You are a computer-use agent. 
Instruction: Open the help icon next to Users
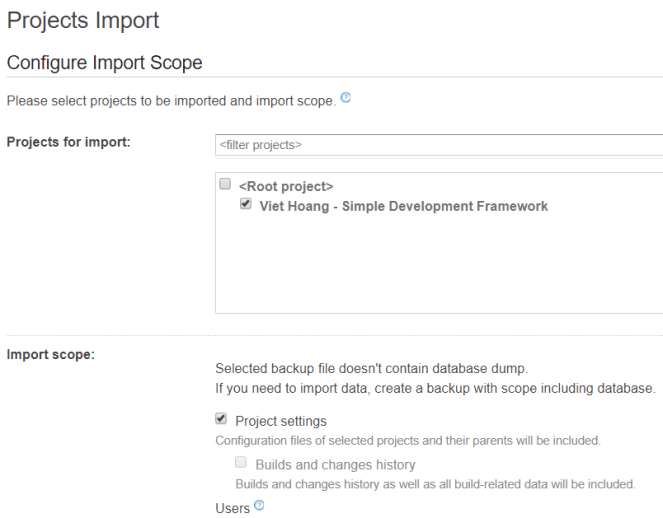pos(259,506)
